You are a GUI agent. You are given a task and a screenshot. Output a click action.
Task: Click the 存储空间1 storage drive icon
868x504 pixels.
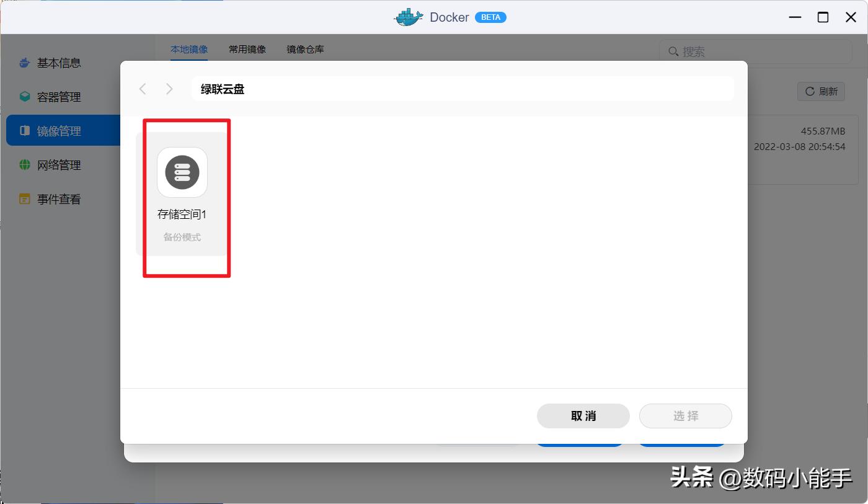point(181,172)
